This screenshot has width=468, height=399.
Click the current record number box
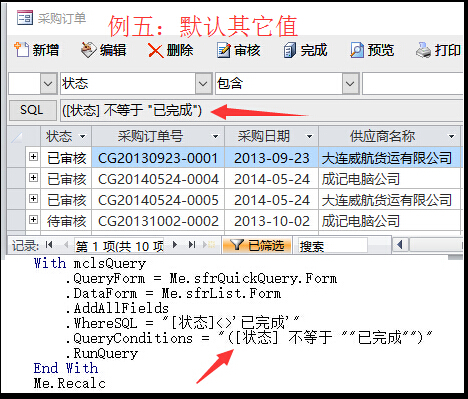[120, 246]
